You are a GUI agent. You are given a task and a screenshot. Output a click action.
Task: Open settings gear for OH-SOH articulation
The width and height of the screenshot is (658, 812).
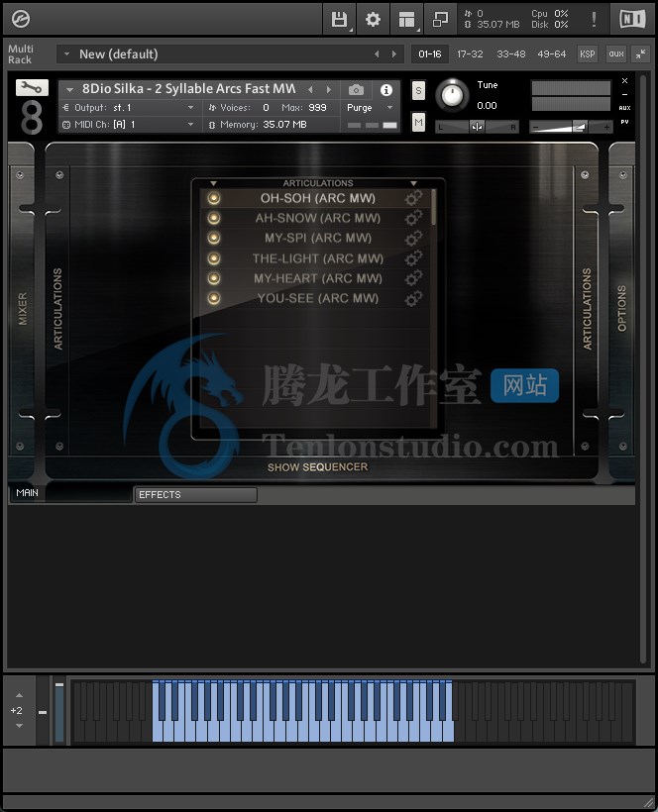pyautogui.click(x=413, y=198)
